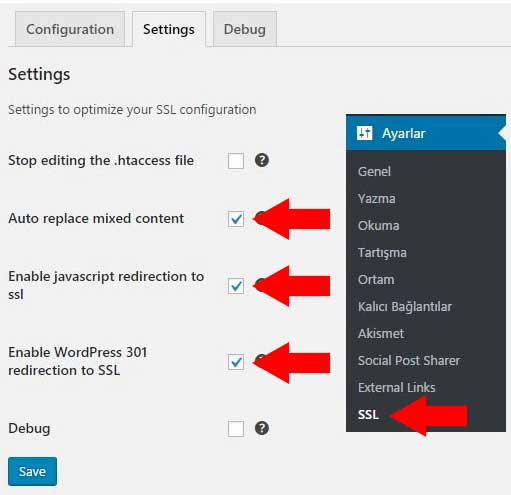Image resolution: width=511 pixels, height=495 pixels.
Task: Select the Settings tab
Action: click(169, 29)
